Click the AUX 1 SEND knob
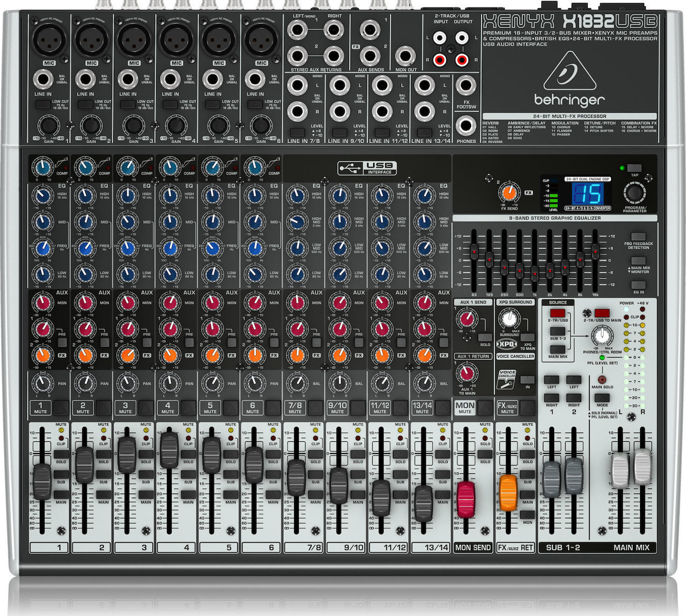686x616 pixels. click(x=467, y=318)
